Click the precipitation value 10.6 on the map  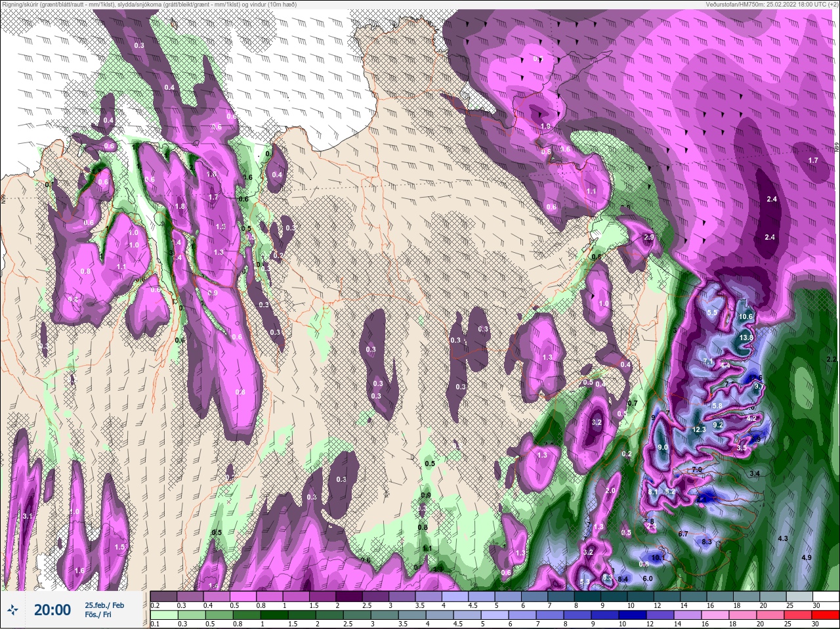coord(745,316)
